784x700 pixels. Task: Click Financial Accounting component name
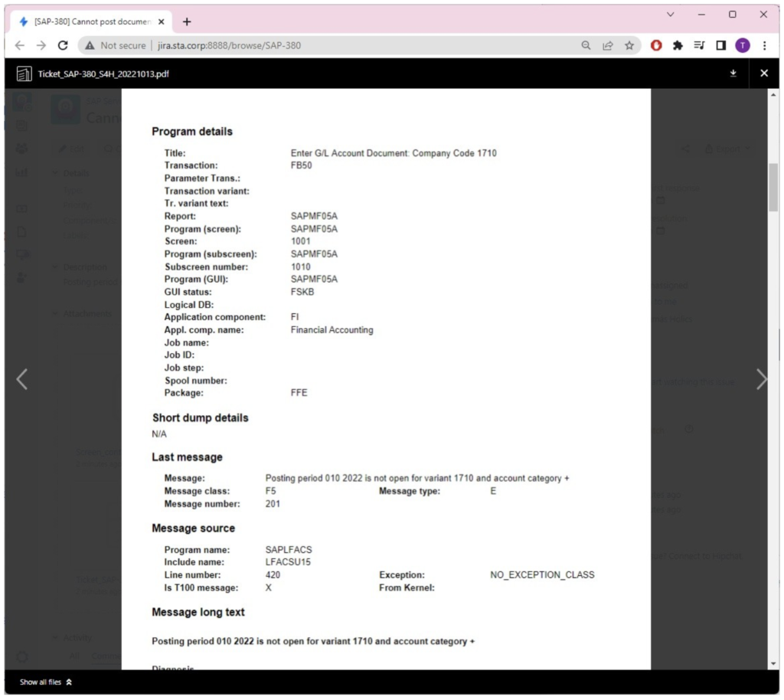coord(332,330)
